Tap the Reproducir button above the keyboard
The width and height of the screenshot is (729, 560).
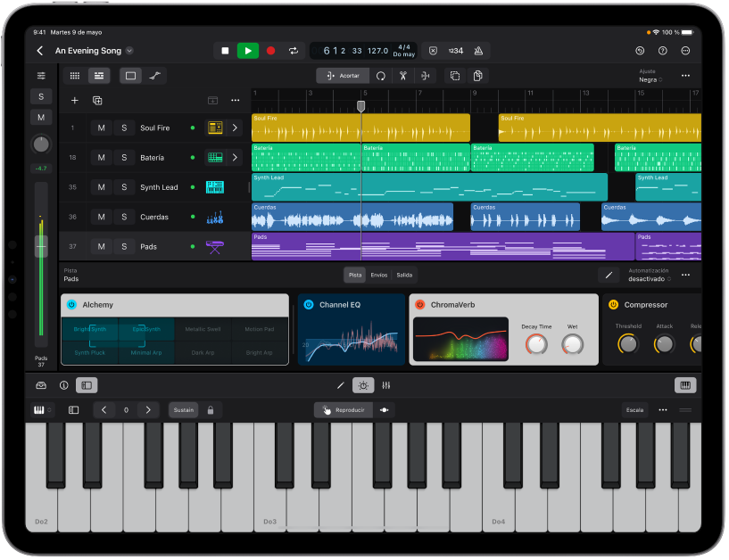point(344,410)
